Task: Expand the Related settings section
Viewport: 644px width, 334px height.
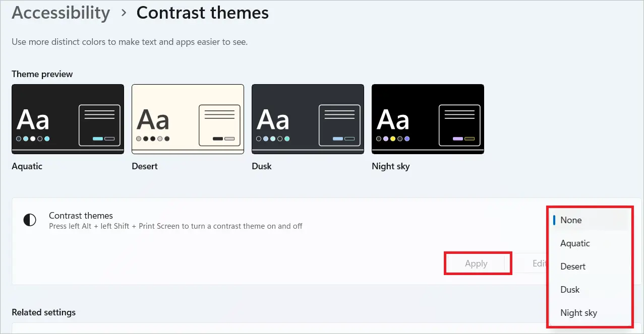Action: (44, 312)
